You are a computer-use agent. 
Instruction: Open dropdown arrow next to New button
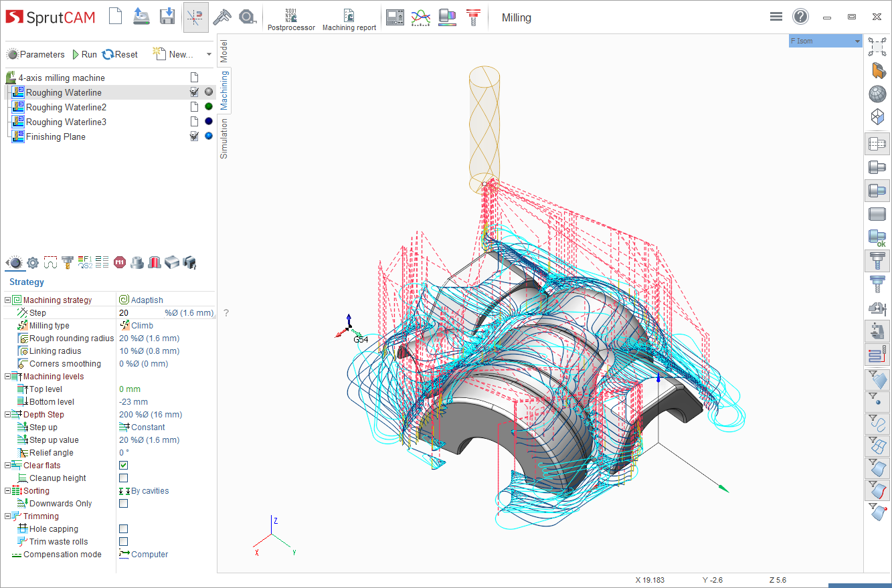pyautogui.click(x=209, y=55)
